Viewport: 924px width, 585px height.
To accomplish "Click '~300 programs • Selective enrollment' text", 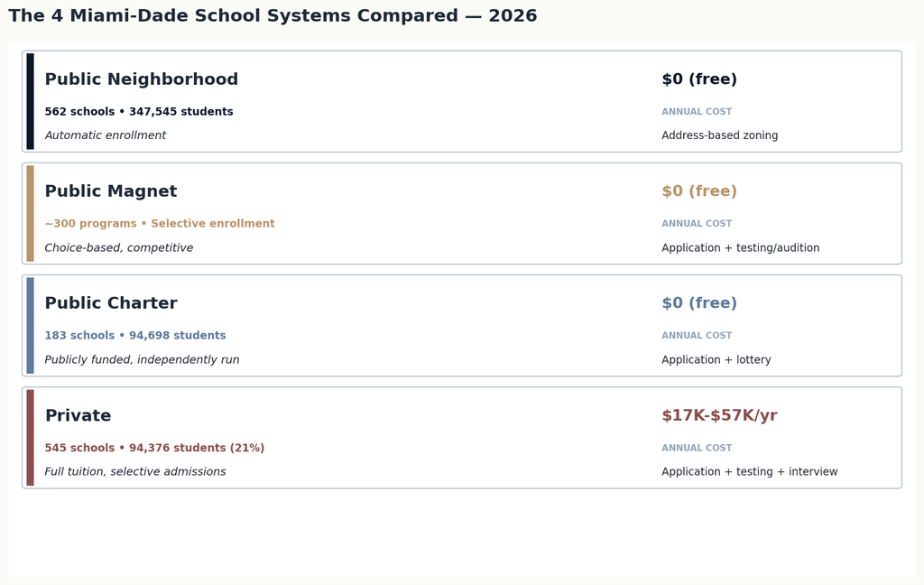I will click(160, 224).
